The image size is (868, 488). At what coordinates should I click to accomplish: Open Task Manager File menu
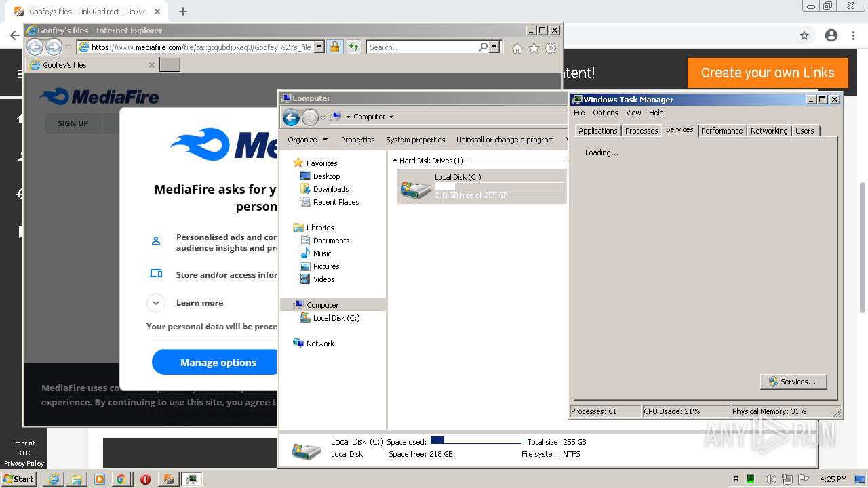click(579, 113)
